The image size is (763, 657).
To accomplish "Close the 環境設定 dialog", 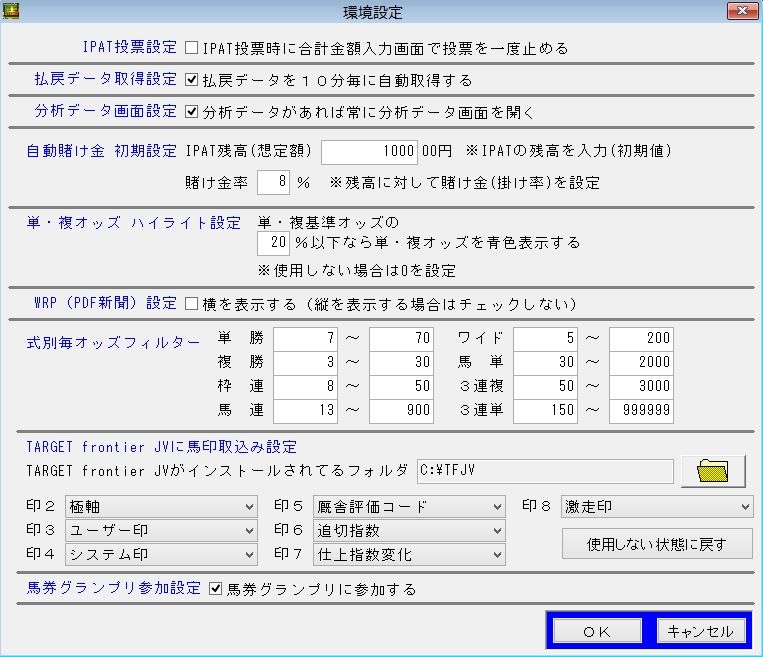I will tap(742, 11).
